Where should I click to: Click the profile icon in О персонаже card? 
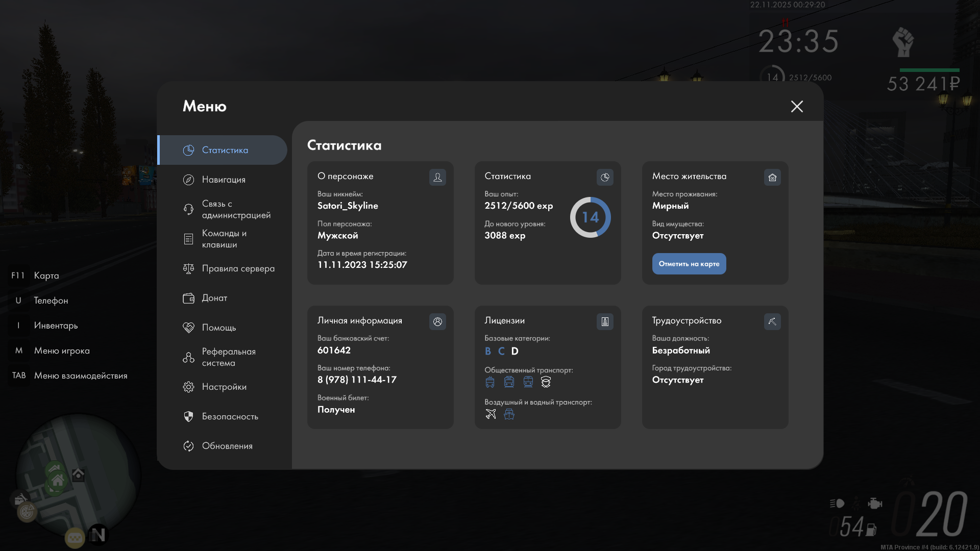(437, 177)
